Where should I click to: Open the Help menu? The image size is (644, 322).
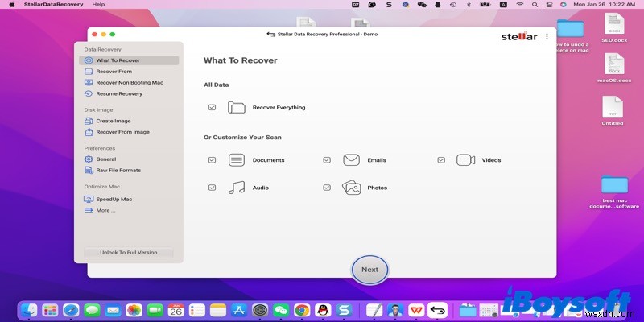pyautogui.click(x=98, y=5)
